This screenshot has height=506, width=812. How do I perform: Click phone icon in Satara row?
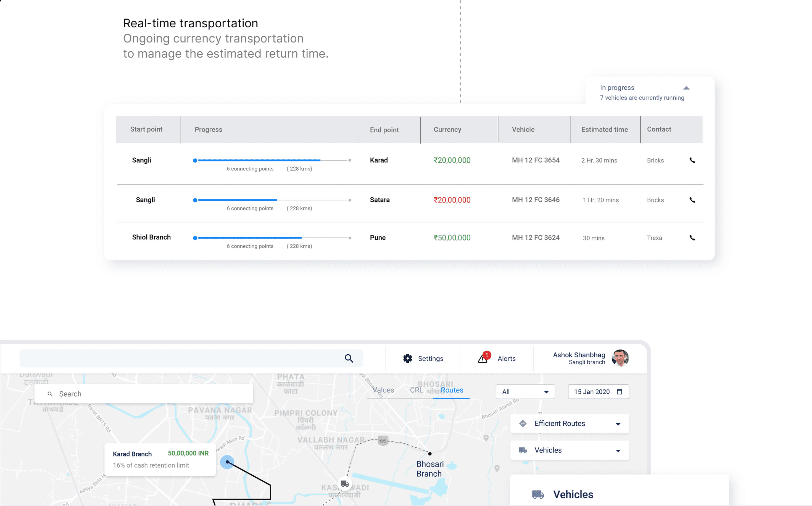[x=692, y=200]
